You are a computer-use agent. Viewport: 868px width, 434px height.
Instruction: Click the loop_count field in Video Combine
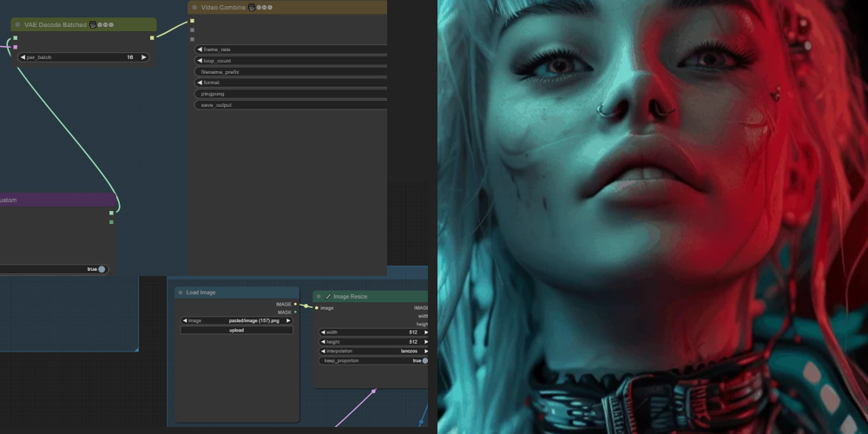(x=291, y=61)
